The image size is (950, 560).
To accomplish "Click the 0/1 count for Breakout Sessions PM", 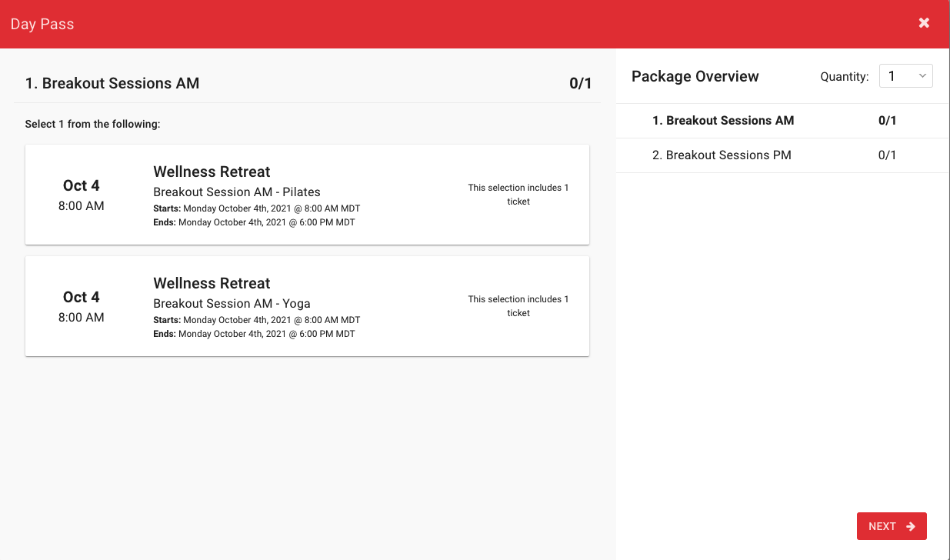I will [888, 155].
